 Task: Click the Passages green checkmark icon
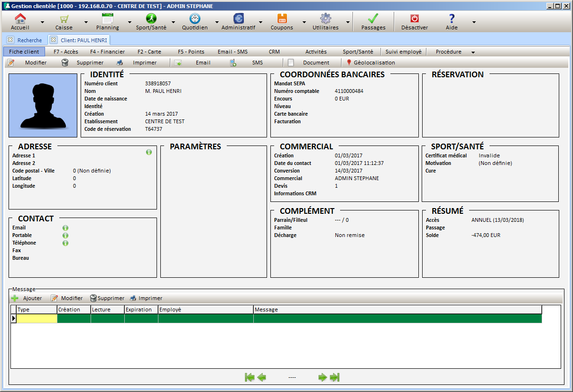tap(373, 18)
